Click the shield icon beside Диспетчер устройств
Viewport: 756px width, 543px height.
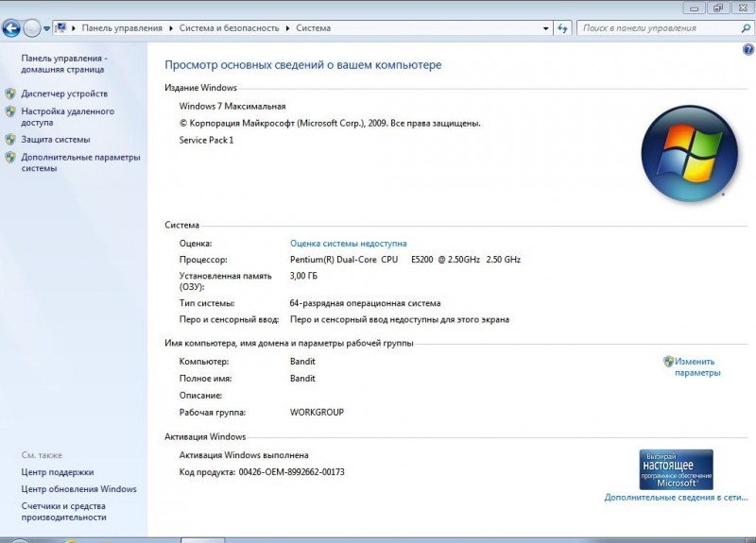click(10, 93)
